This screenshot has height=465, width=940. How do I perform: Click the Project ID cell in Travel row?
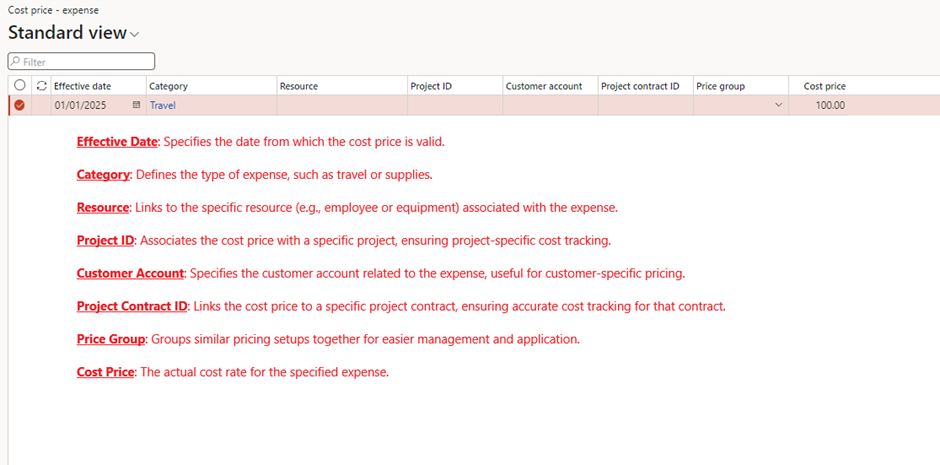tap(455, 105)
